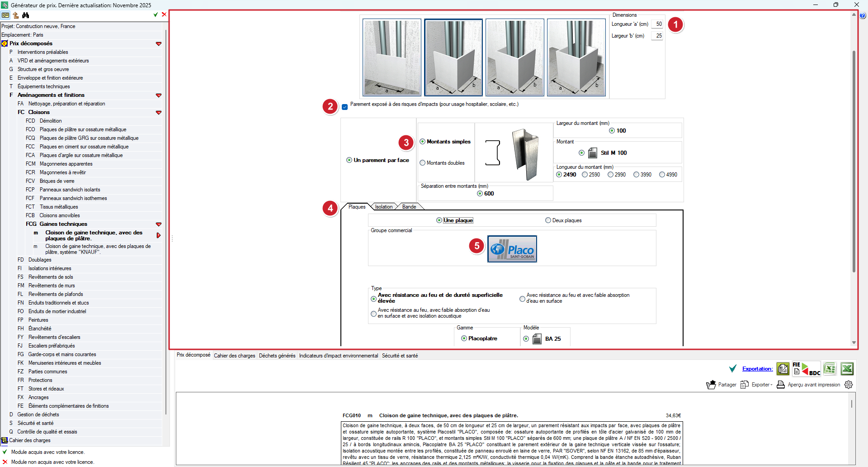868x467 pixels.
Task: Open the FD Doublages chapter
Action: click(40, 260)
